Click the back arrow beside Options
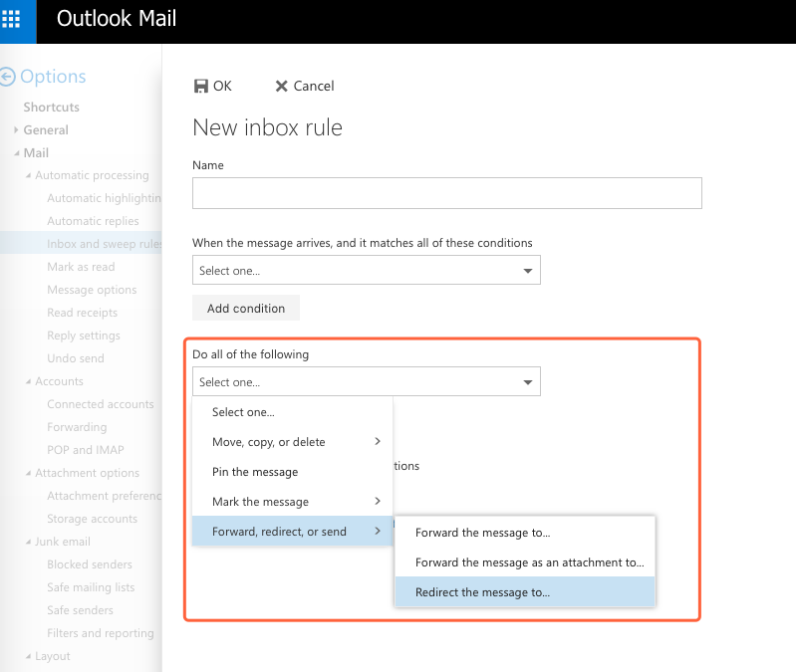The image size is (796, 672). (9, 77)
